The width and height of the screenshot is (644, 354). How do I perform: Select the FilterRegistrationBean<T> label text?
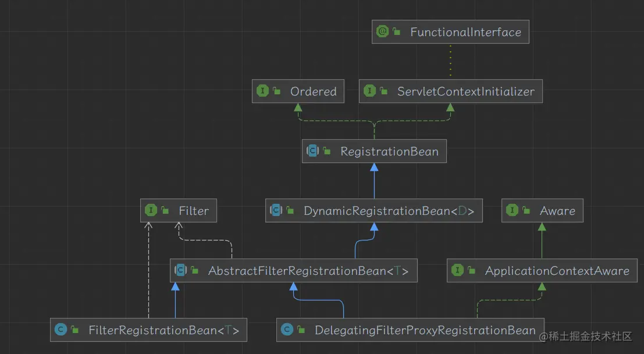164,330
